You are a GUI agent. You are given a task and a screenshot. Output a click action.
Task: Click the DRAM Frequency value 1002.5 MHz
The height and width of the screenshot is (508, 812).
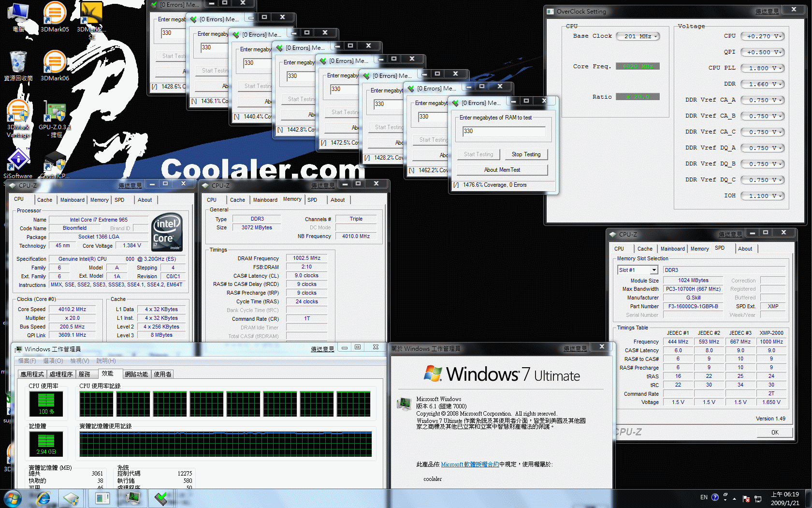(306, 258)
